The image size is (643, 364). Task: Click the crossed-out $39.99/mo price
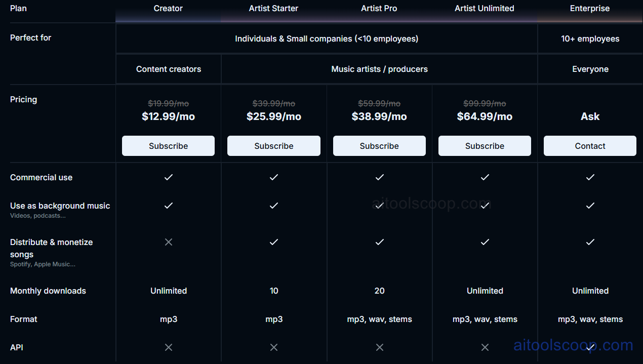click(273, 103)
